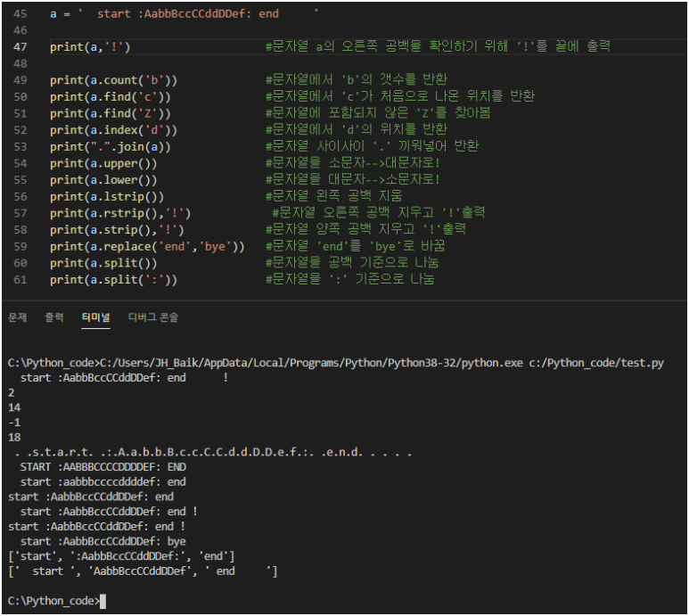Click the comment 'end'를 'bye'로 바꿈
The image size is (689, 616).
(355, 246)
